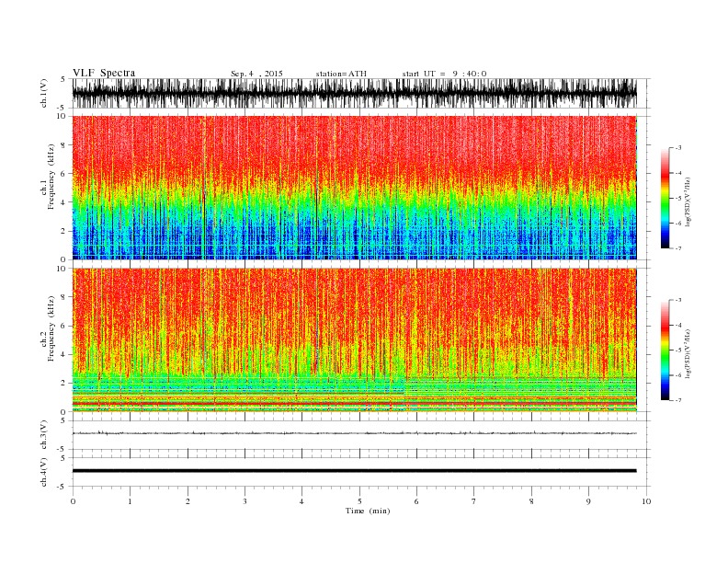728x563 pixels.
Task: Click the "-3" label on ch.1 colorbar
Action: pyautogui.click(x=678, y=148)
